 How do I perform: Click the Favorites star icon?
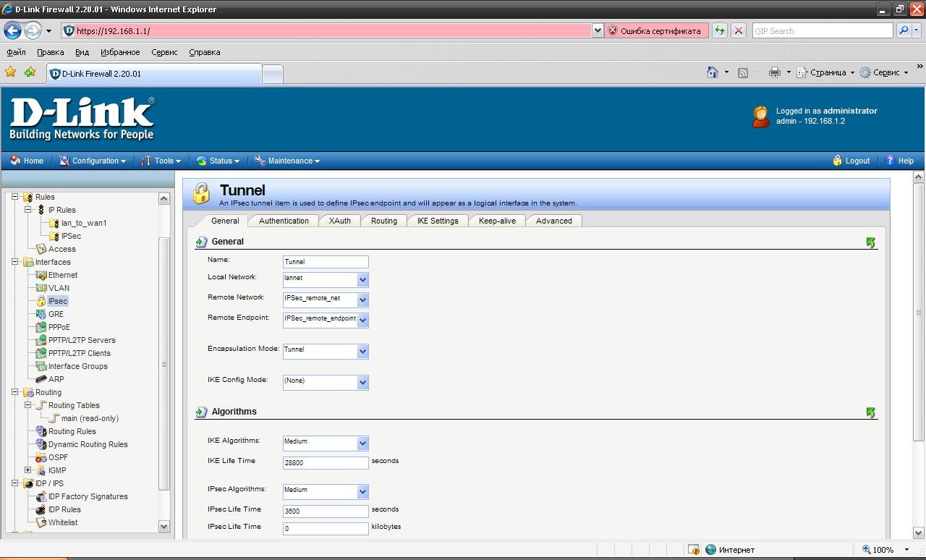click(10, 72)
